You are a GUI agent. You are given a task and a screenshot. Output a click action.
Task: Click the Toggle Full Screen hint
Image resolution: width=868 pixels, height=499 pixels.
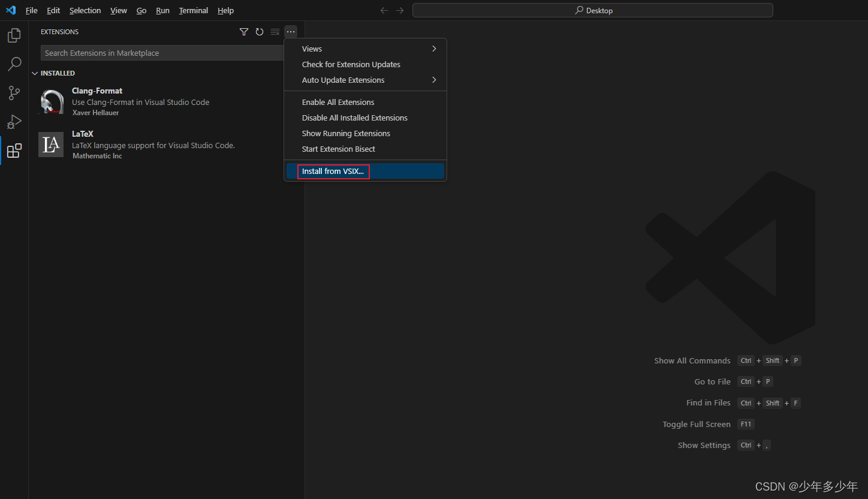(697, 424)
